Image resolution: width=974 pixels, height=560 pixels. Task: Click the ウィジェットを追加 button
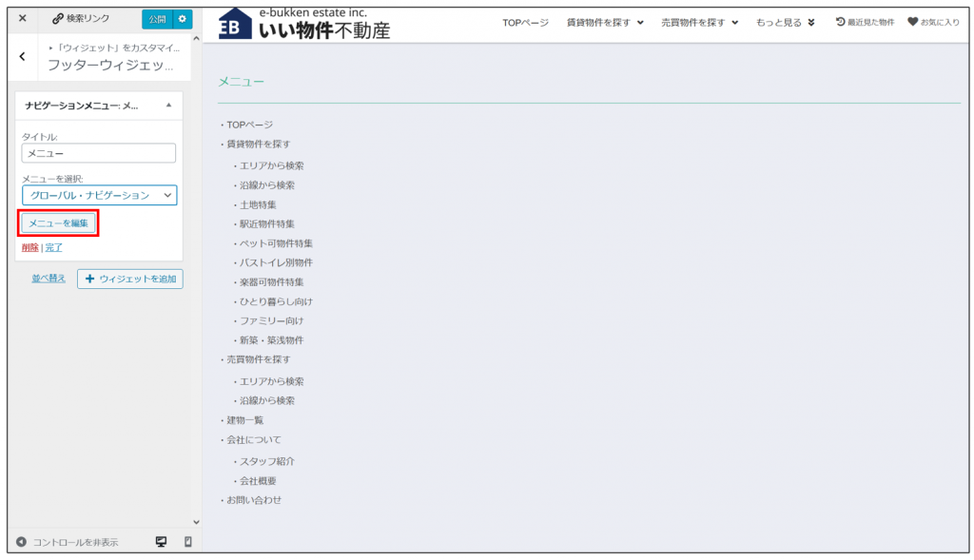pyautogui.click(x=130, y=279)
